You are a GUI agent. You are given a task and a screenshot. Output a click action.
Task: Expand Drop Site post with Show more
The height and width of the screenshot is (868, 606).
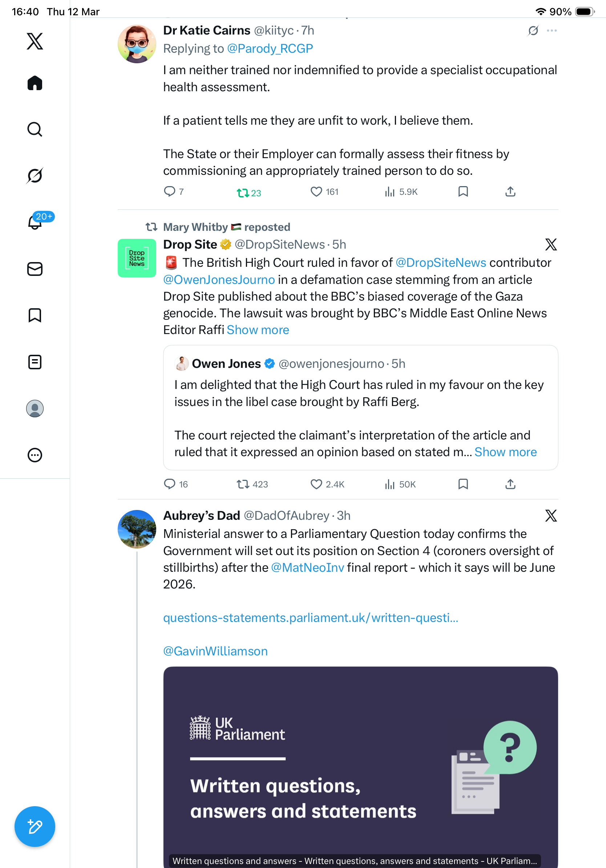[258, 330]
